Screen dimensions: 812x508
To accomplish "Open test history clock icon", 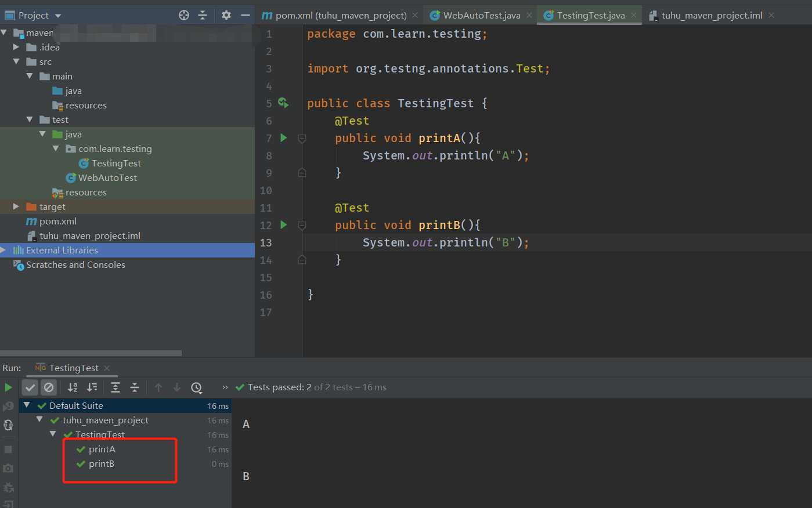I will [x=197, y=387].
